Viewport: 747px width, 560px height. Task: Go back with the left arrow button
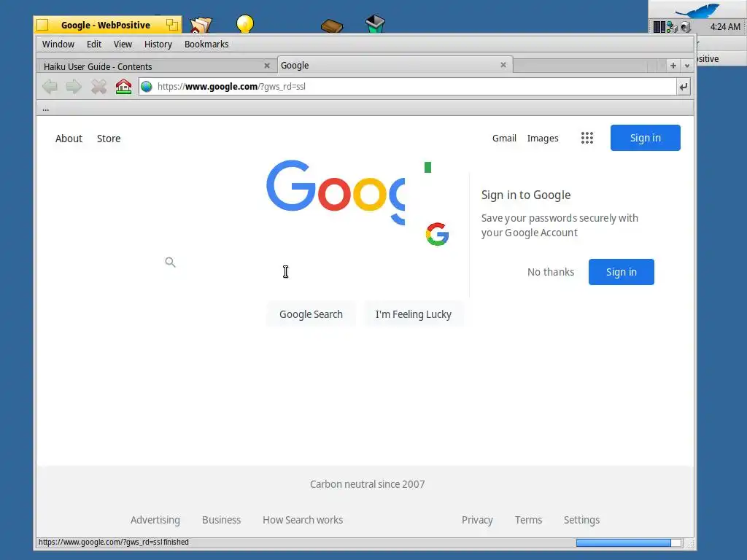point(50,87)
